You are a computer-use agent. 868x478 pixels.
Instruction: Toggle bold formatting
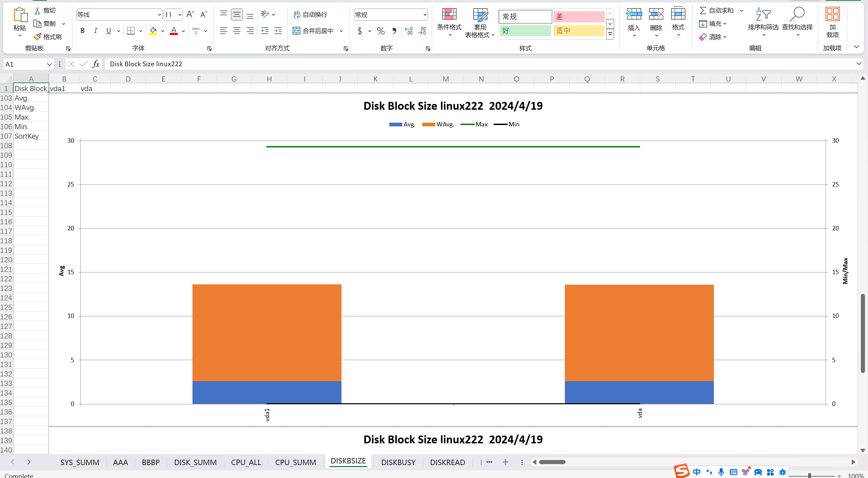82,31
